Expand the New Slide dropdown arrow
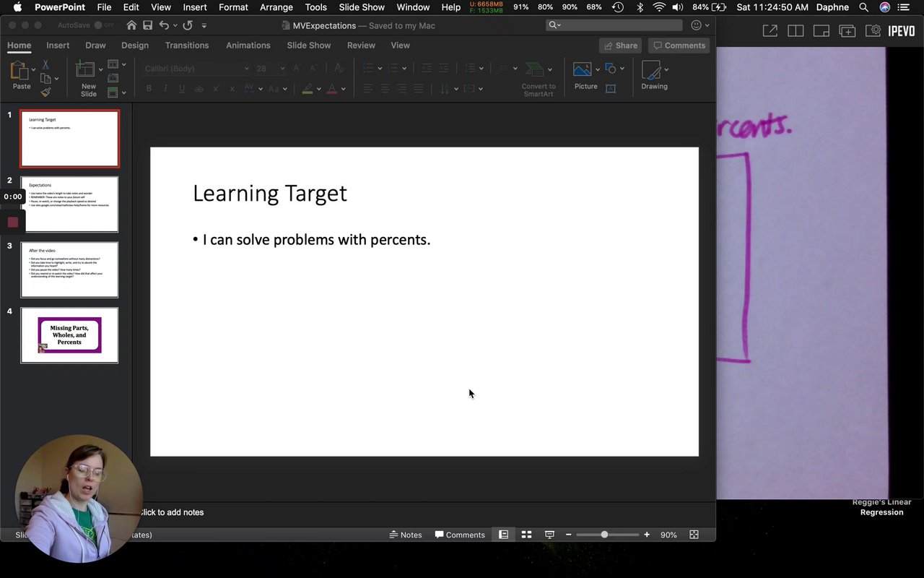The height and width of the screenshot is (578, 924). 100,69
